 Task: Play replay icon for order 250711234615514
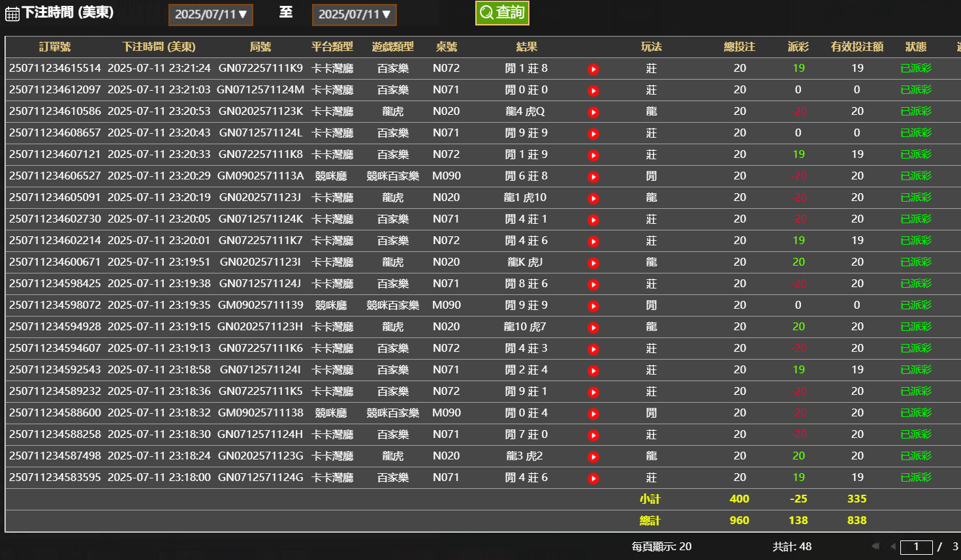(x=593, y=69)
